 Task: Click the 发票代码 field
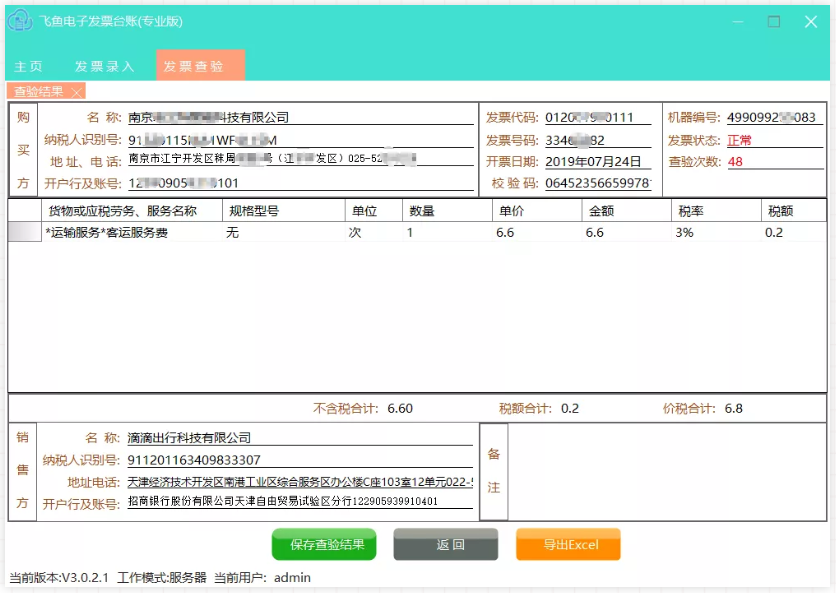[598, 117]
